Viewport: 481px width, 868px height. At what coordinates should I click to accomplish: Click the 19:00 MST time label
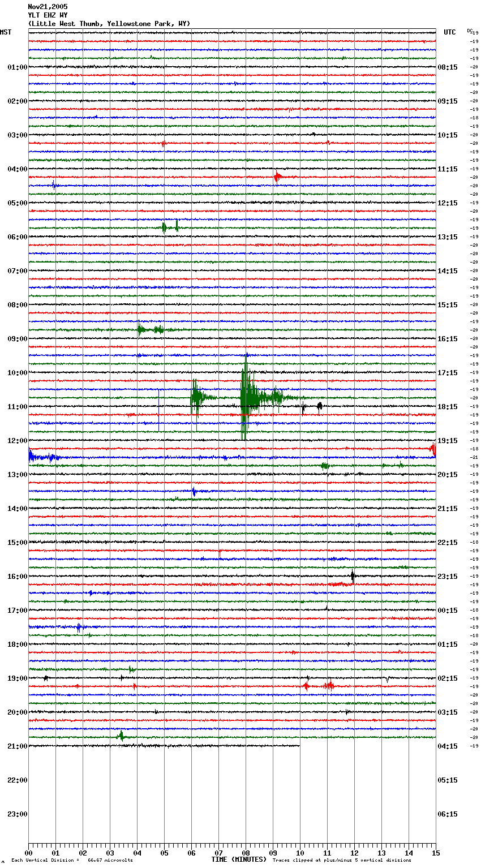(x=18, y=678)
